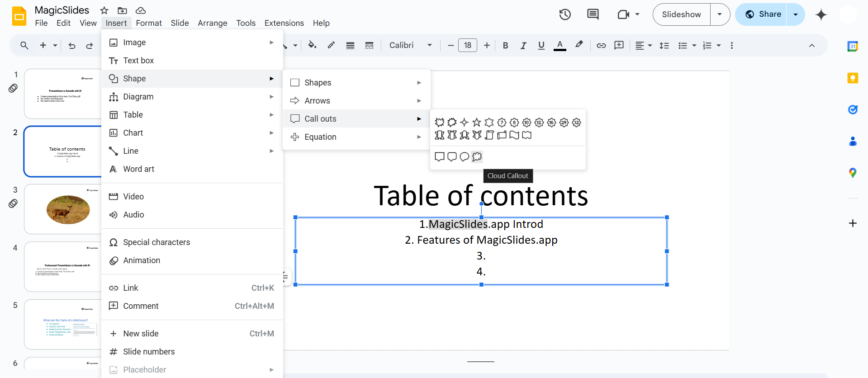Open version history clock icon

coord(564,14)
